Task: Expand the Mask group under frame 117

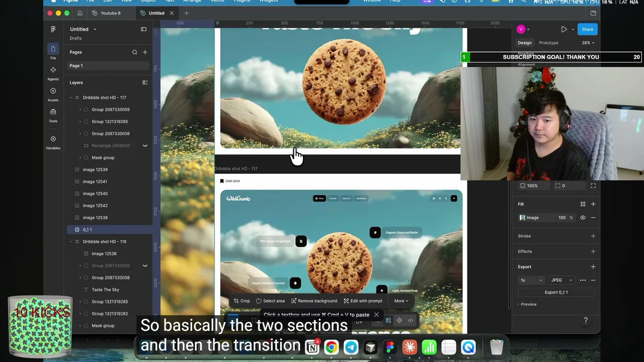Action: 80,158
